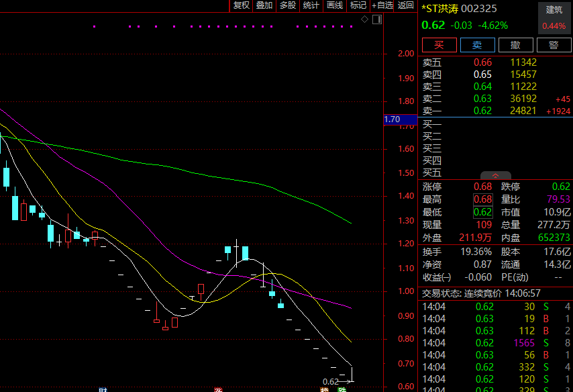Click the 卖四 price 0.65
573x392 pixels.
pos(482,75)
